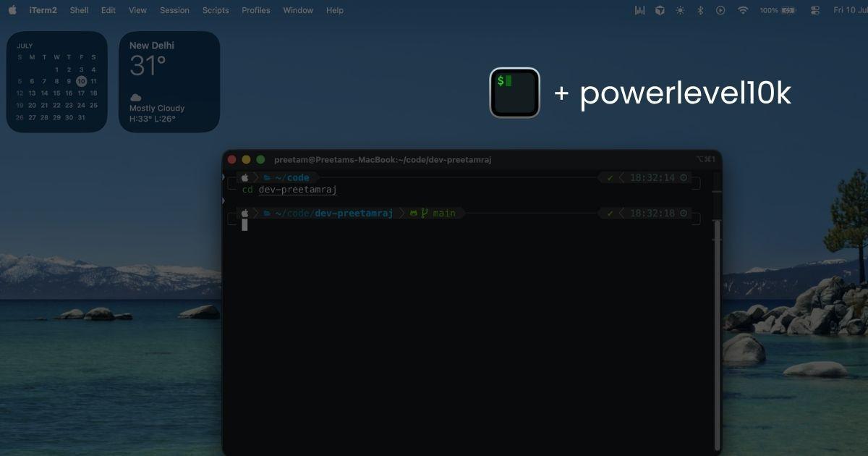The height and width of the screenshot is (456, 868).
Task: Click the JULY heading in the calendar widget
Action: [25, 46]
